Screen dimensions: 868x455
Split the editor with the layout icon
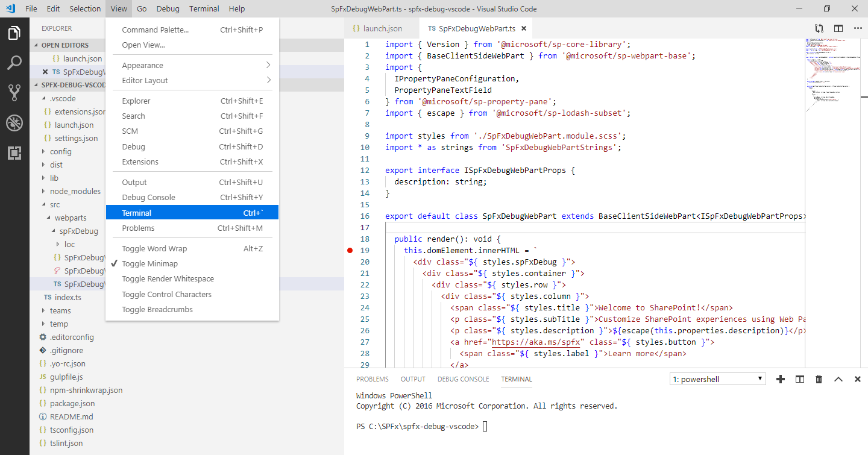click(x=838, y=28)
